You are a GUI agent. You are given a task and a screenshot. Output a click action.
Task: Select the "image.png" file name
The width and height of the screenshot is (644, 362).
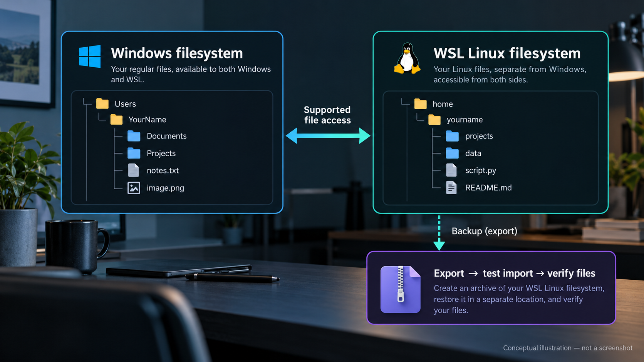click(165, 188)
